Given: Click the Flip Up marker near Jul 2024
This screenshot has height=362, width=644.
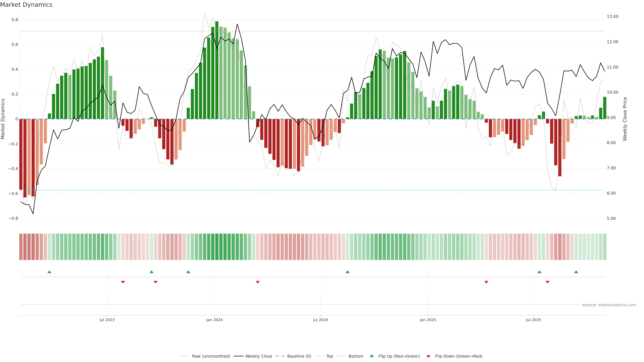Looking at the screenshot, I should coord(347,272).
